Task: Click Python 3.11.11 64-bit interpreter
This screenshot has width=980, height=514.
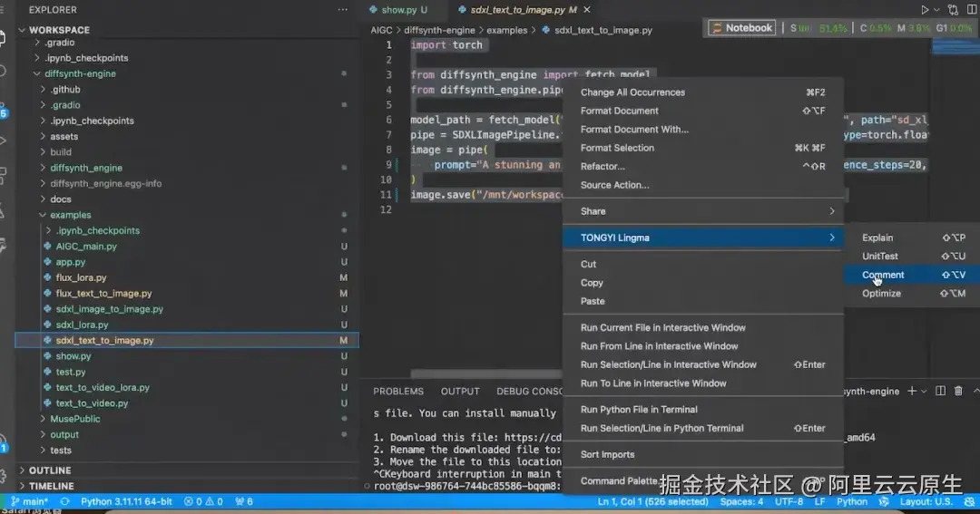Action: tap(126, 501)
